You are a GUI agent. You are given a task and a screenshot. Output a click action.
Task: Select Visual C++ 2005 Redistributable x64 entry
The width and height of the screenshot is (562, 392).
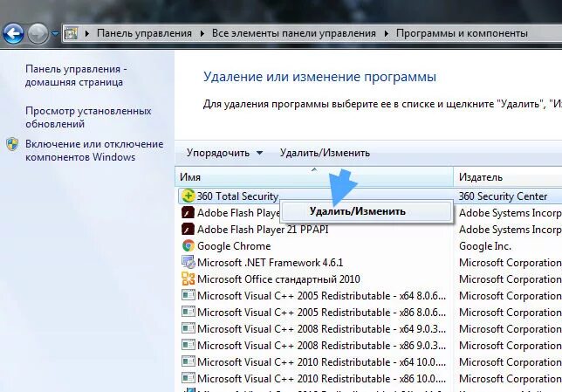[321, 295]
